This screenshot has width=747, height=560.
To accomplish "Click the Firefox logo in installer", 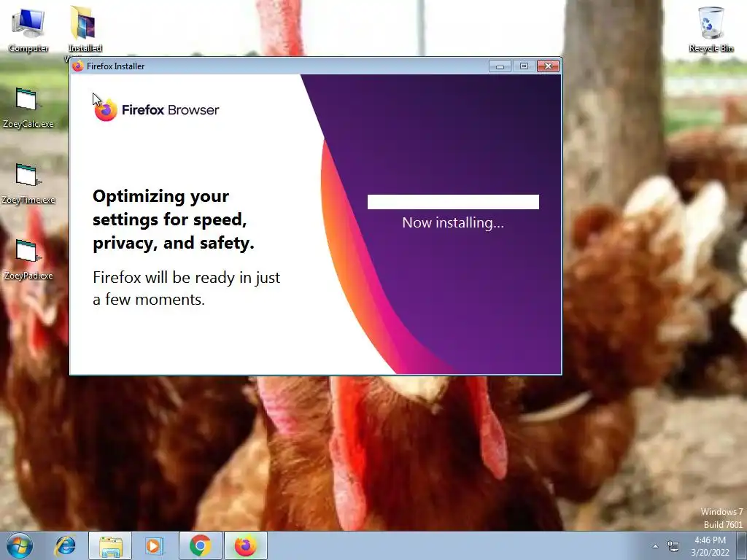I will 106,110.
